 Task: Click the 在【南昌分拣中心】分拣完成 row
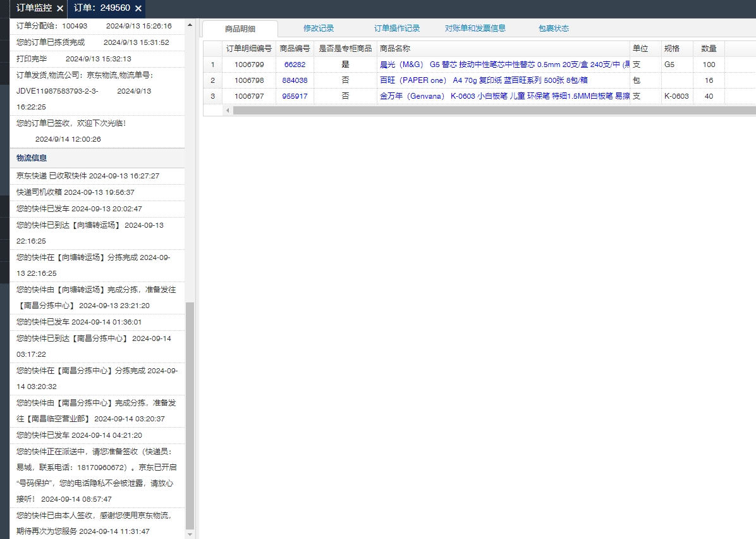97,379
